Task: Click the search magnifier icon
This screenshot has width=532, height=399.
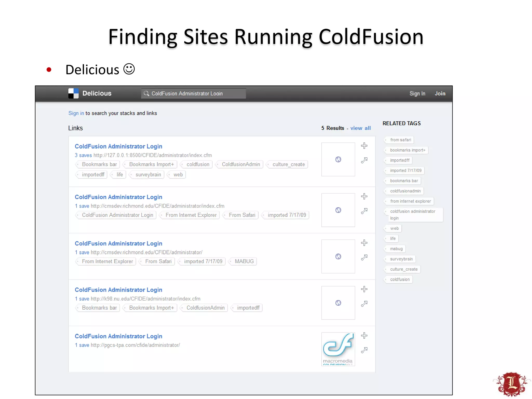Action: coord(147,94)
